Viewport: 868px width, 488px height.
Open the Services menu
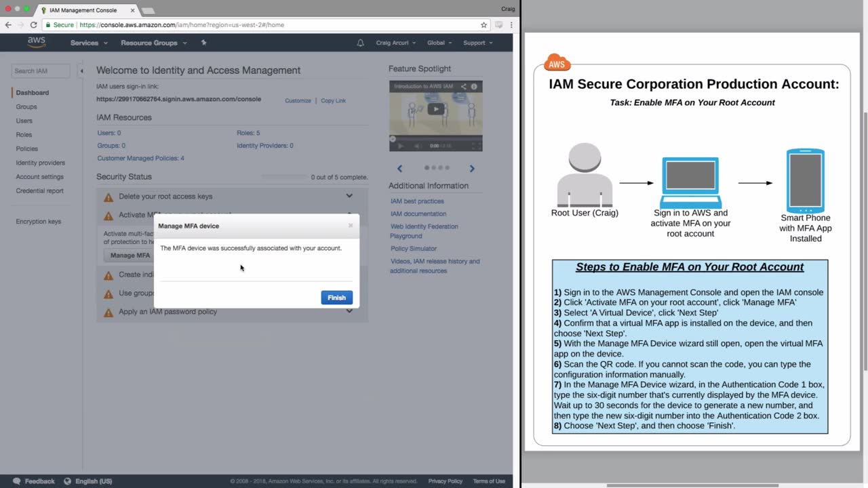[x=89, y=43]
